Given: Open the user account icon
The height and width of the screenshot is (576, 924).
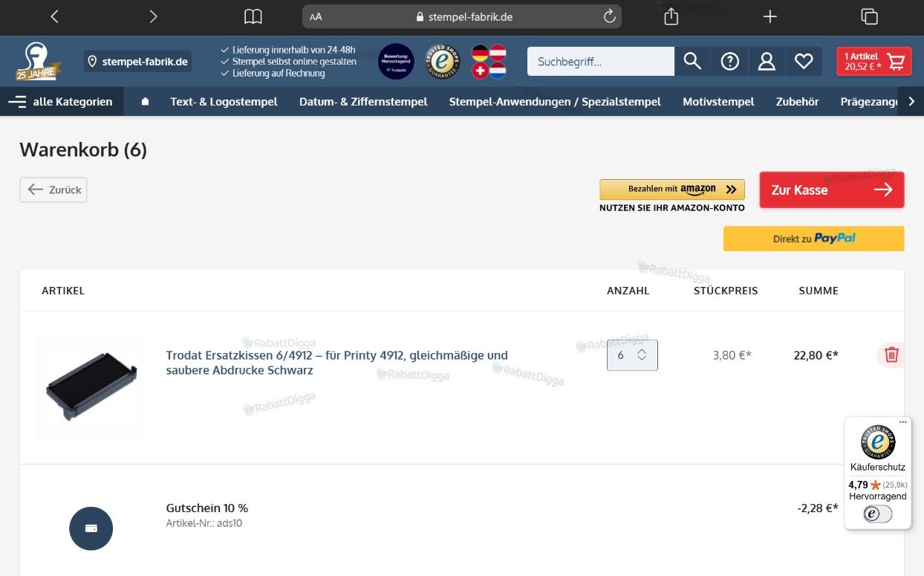Looking at the screenshot, I should point(767,62).
